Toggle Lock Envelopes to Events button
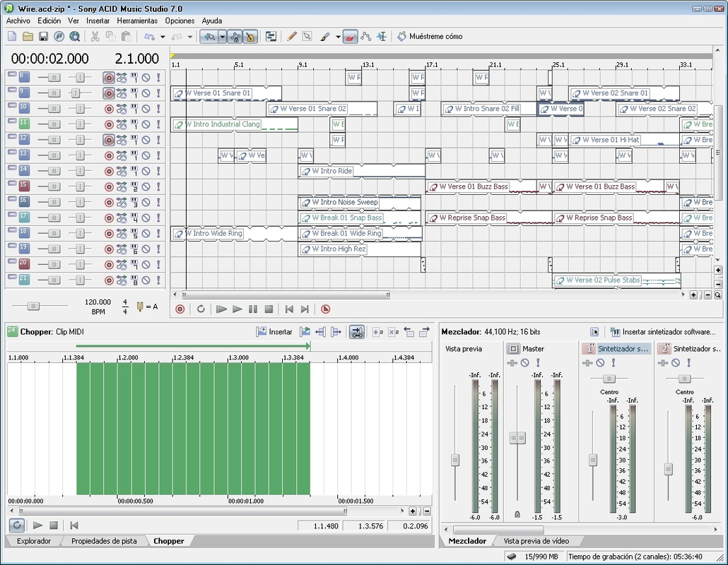 235,36
